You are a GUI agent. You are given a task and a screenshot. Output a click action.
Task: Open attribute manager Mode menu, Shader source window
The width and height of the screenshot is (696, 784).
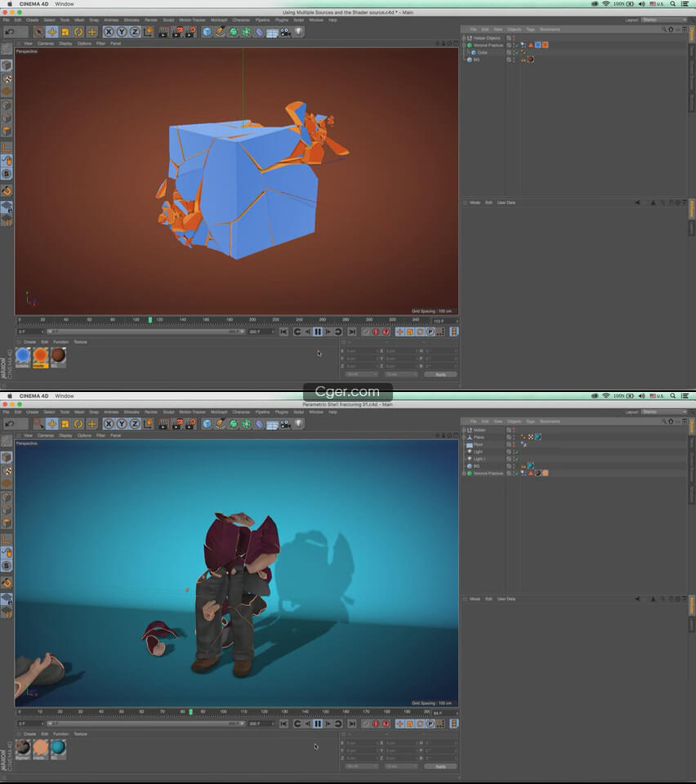point(475,203)
